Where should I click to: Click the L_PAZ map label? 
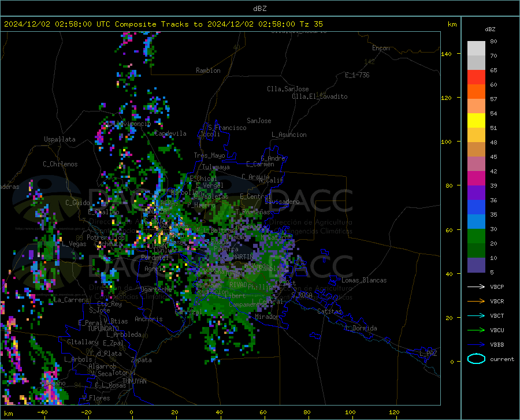click(429, 354)
